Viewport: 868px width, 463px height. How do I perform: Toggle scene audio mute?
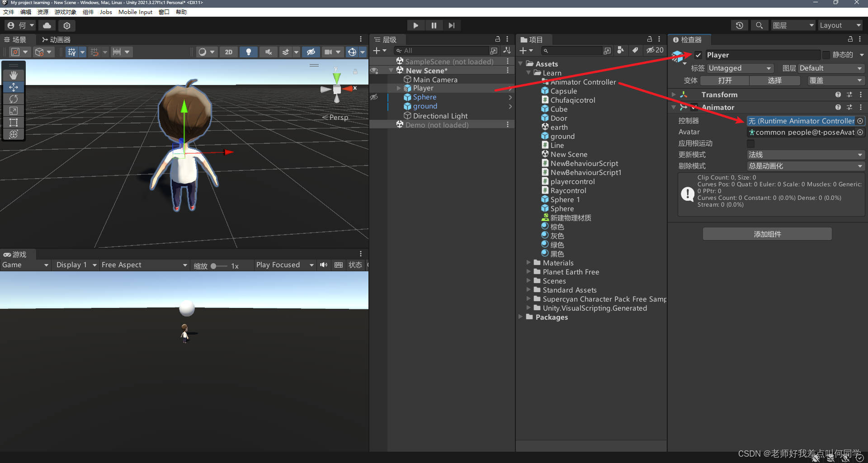pyautogui.click(x=268, y=52)
